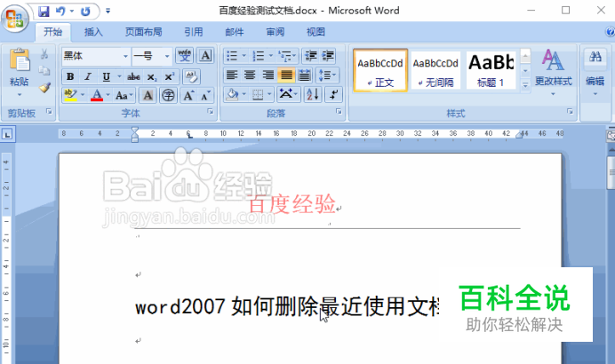Image resolution: width=615 pixels, height=364 pixels.
Task: Apply yellow text highlight color
Action: [70, 95]
